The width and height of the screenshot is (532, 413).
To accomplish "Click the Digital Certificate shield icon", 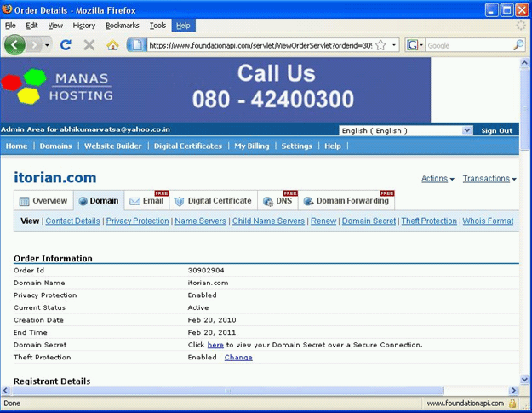I will [179, 201].
